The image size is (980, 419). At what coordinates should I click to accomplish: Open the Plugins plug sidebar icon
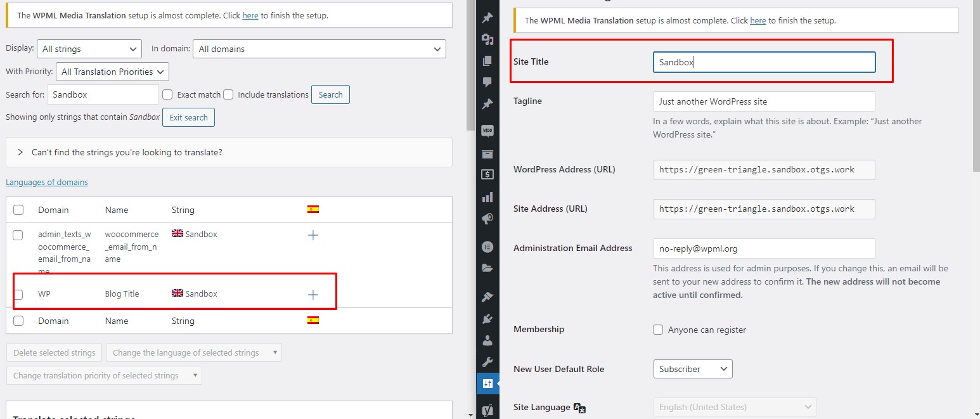pos(487,318)
